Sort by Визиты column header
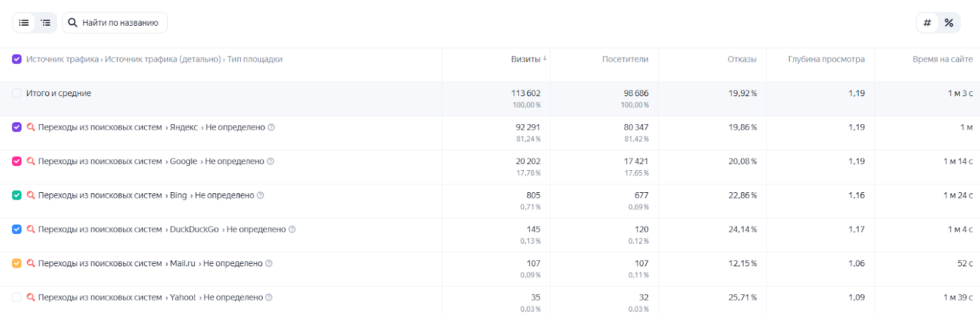This screenshot has width=980, height=314. (x=526, y=59)
